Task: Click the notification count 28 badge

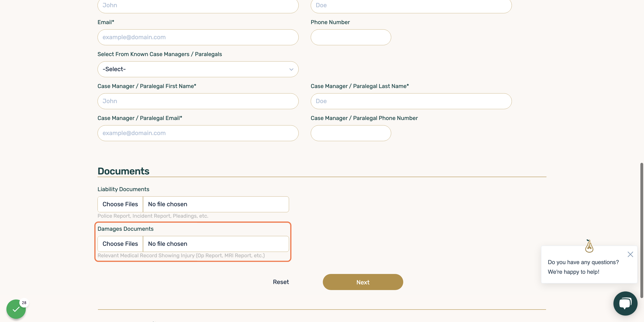Action: pos(24,303)
